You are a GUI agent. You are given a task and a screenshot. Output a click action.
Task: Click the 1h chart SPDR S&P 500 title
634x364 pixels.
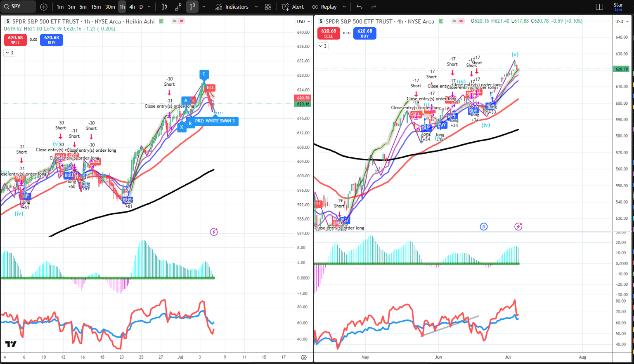click(83, 21)
